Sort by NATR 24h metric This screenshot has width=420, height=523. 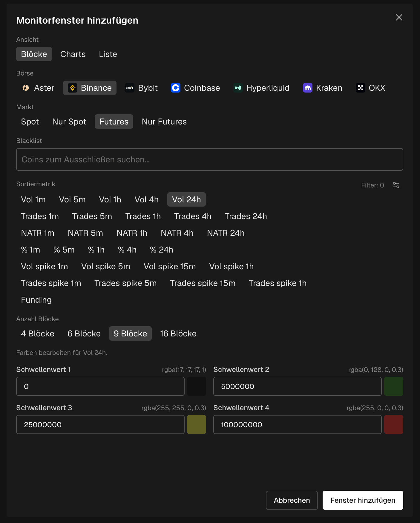(226, 233)
